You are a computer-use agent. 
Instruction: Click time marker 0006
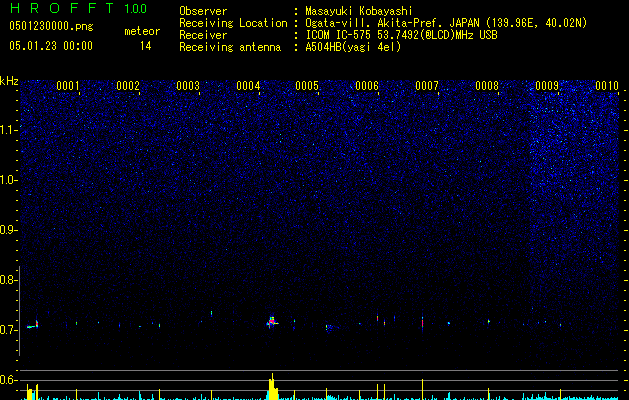click(x=367, y=86)
